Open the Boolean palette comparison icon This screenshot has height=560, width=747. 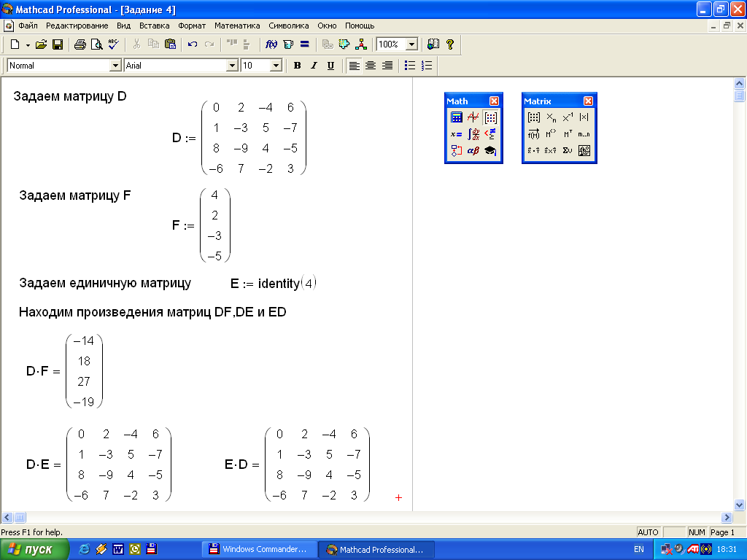(490, 134)
